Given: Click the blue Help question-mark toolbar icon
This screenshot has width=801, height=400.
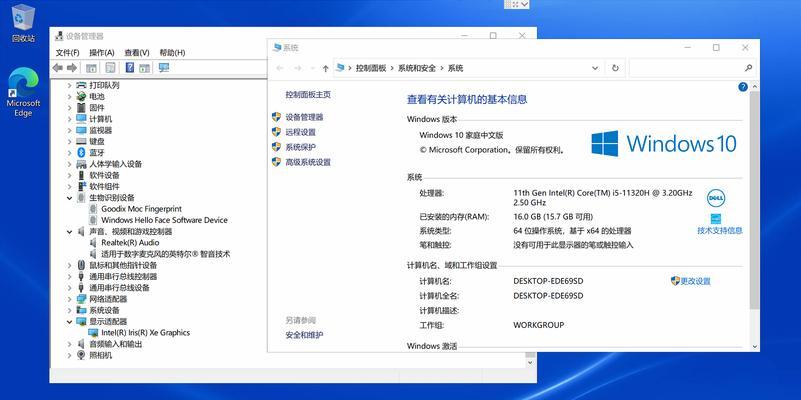Looking at the screenshot, I should (130, 67).
